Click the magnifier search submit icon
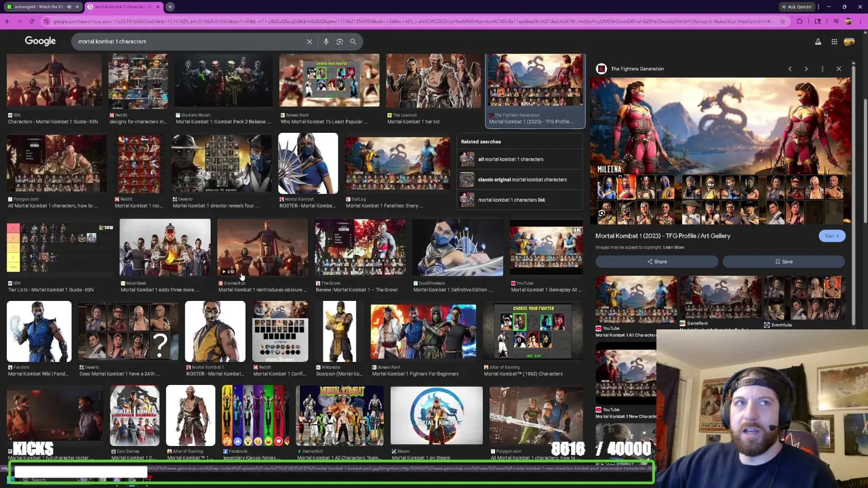 coord(353,41)
